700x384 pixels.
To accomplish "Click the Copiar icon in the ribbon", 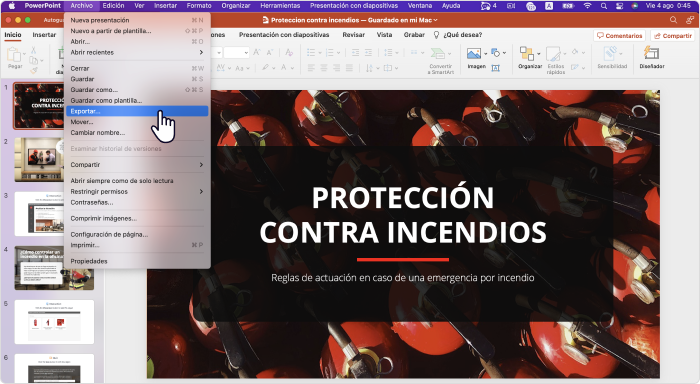I will click(x=33, y=60).
